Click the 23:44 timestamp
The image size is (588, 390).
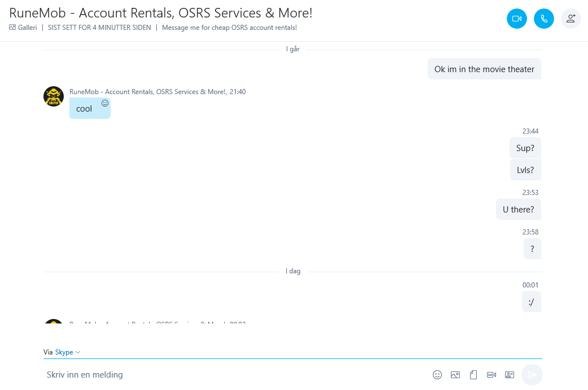coord(530,131)
